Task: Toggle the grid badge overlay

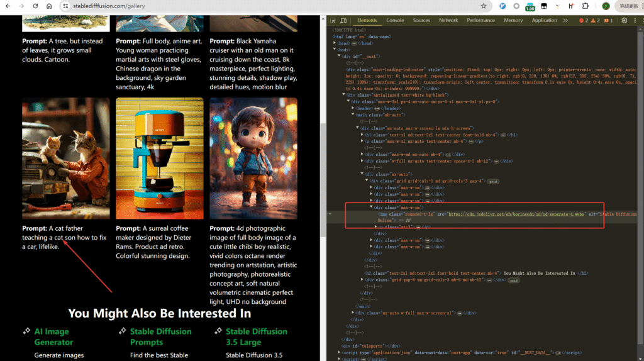Action: click(x=493, y=181)
